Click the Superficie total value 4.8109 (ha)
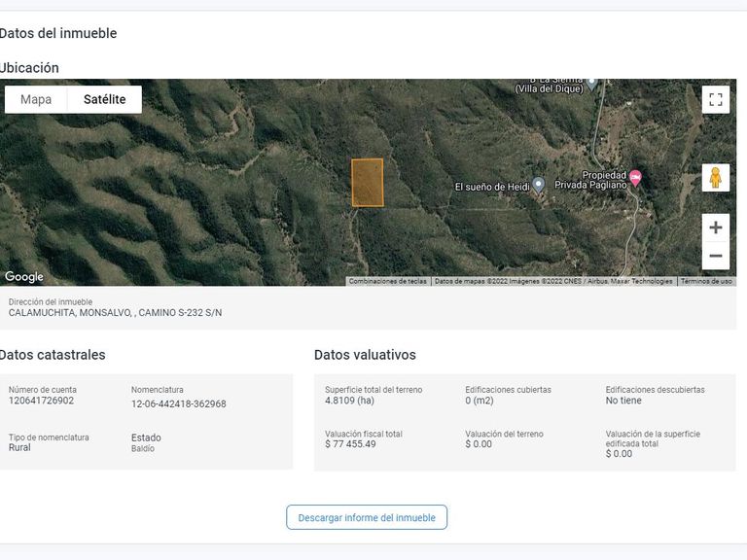 pyautogui.click(x=349, y=401)
